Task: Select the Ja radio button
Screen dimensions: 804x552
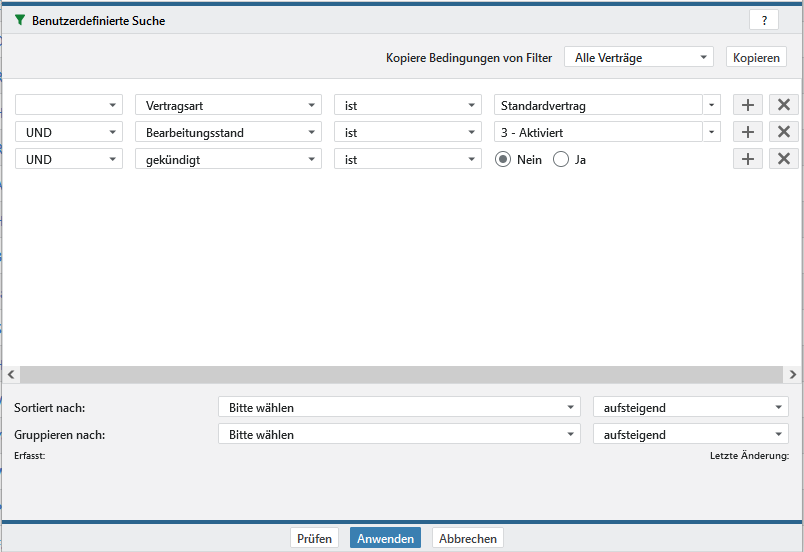Action: click(x=561, y=159)
